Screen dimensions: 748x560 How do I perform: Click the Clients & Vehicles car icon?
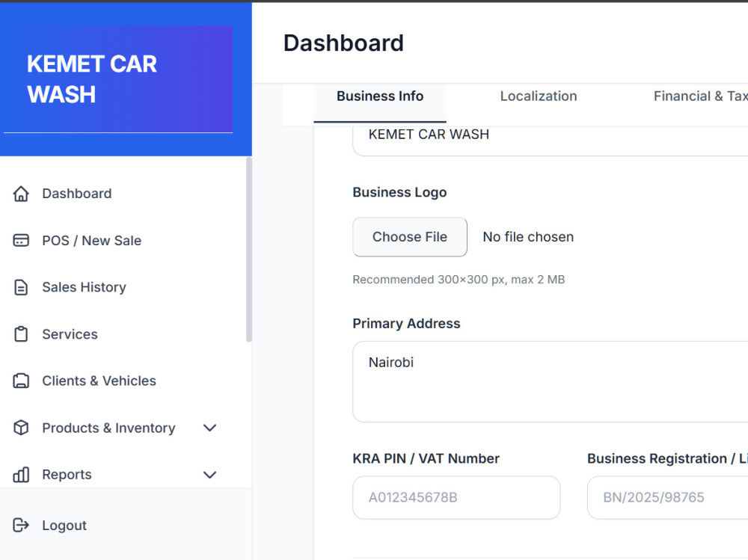tap(21, 381)
